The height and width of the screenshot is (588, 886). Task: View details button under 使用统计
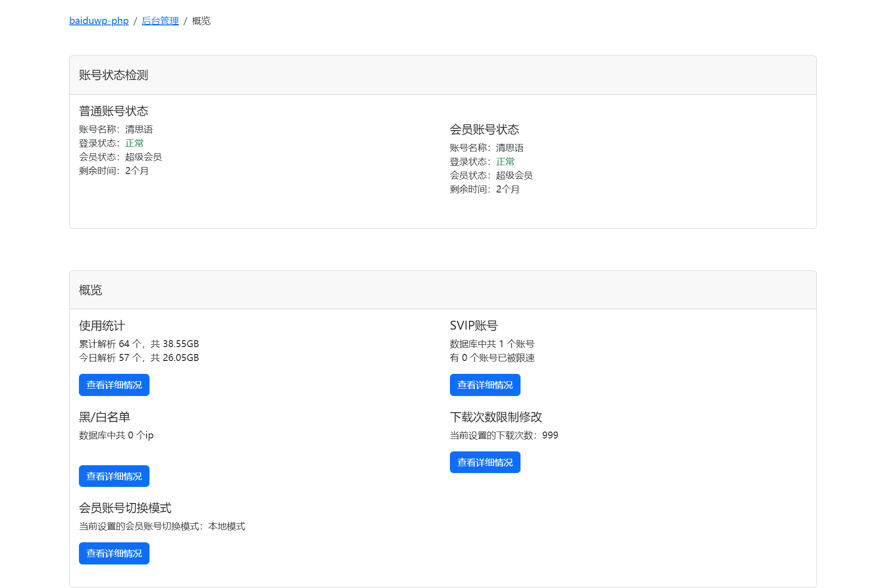pos(114,385)
